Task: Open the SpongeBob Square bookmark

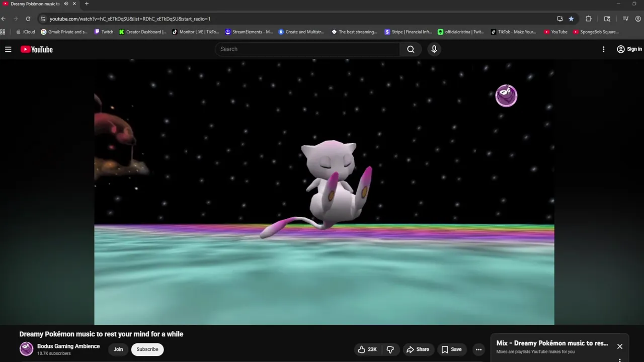Action: pos(596,32)
